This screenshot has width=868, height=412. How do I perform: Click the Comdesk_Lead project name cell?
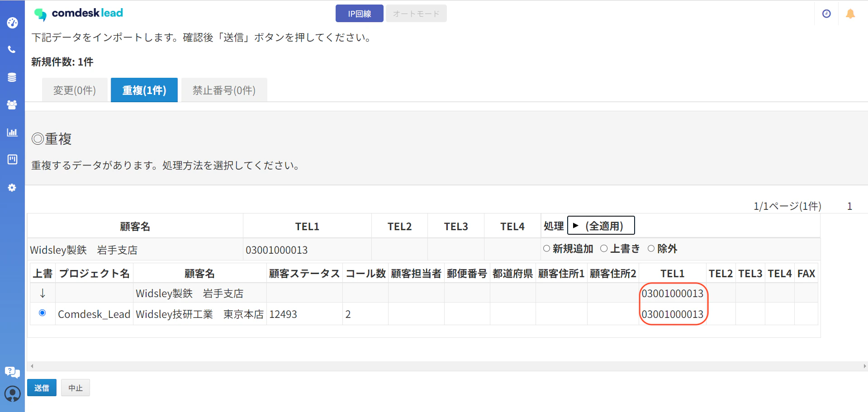click(x=94, y=314)
